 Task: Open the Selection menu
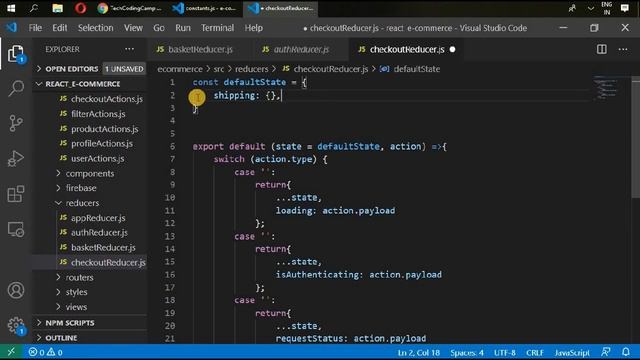click(96, 28)
